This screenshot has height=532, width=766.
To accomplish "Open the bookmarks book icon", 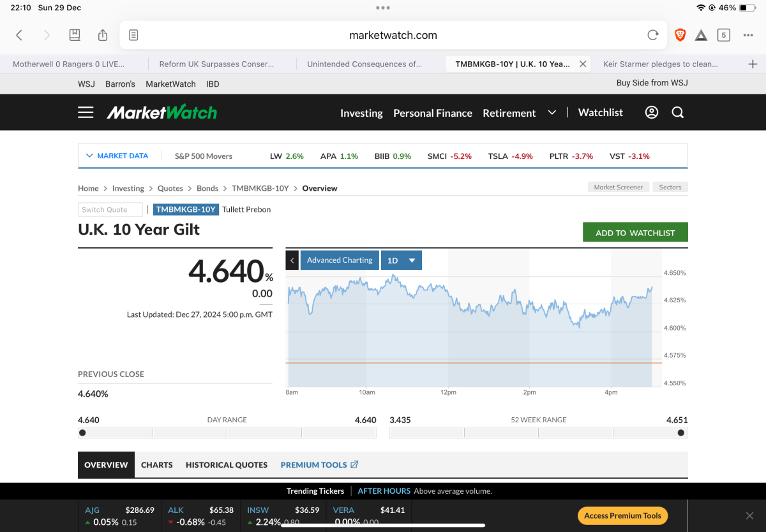I will [x=75, y=35].
